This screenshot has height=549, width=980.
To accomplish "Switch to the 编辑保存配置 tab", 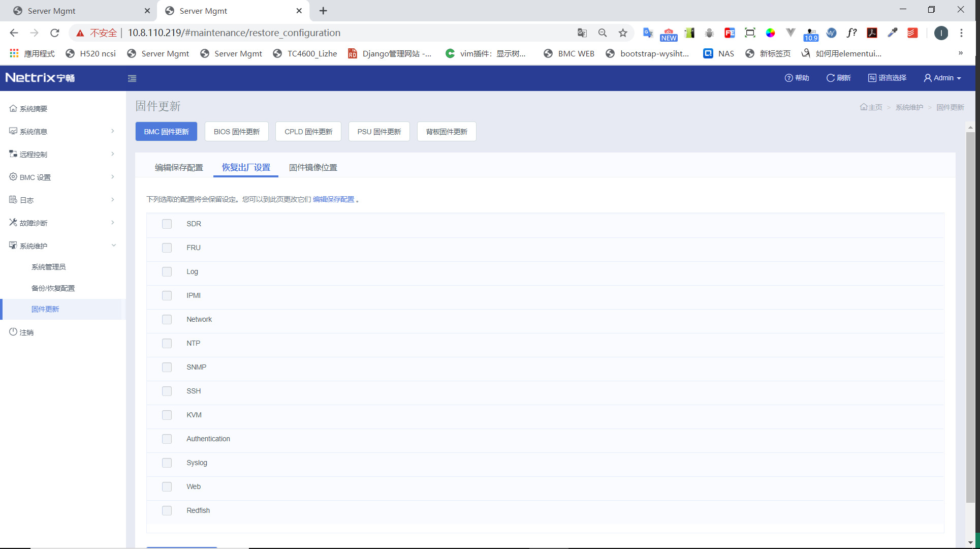I will [x=179, y=167].
